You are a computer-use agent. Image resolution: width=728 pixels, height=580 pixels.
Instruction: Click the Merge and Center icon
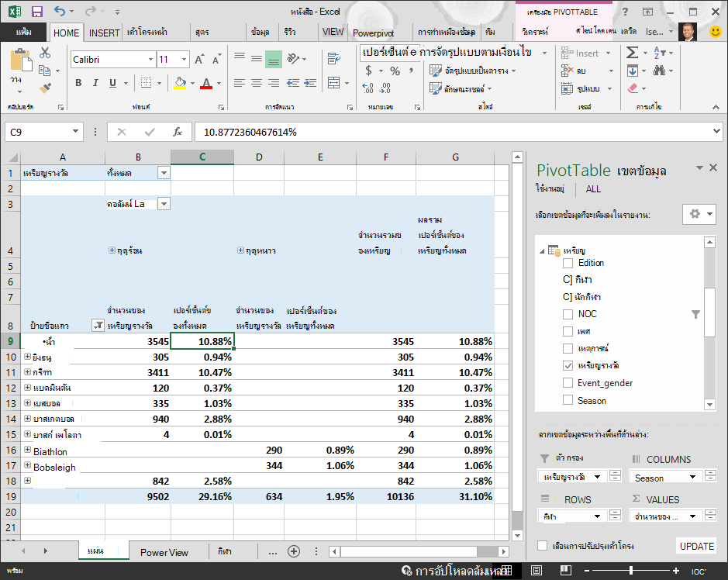pos(334,83)
